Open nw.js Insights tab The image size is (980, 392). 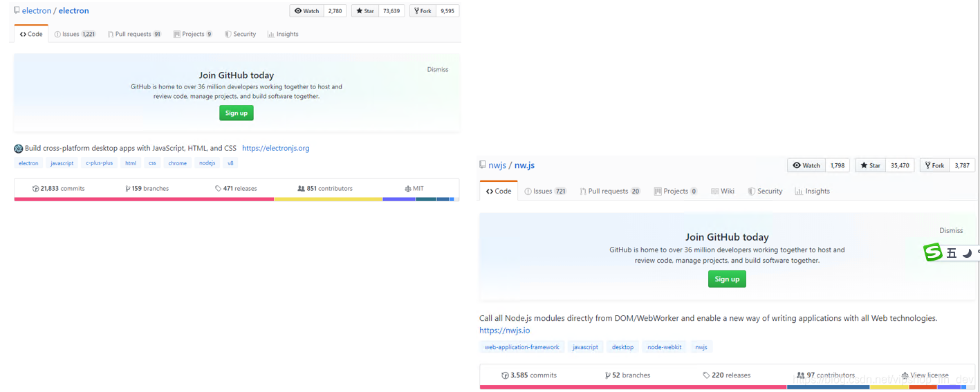(x=813, y=191)
